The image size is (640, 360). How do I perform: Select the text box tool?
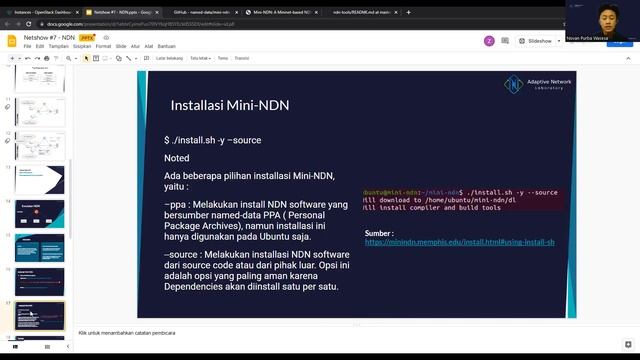click(x=96, y=58)
